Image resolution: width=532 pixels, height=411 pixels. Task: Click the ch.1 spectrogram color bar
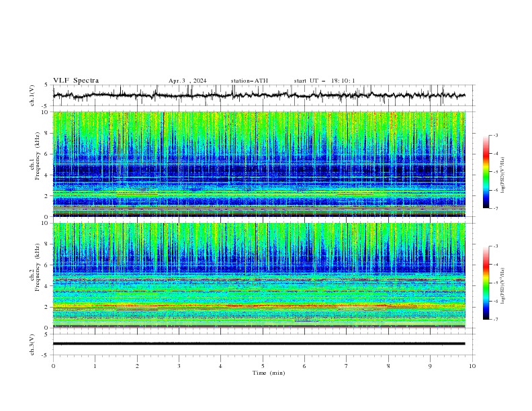486,172
